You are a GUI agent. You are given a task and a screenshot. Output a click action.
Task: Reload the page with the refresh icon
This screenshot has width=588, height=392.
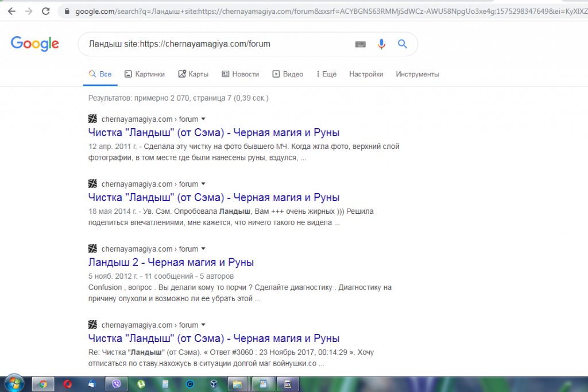(46, 11)
